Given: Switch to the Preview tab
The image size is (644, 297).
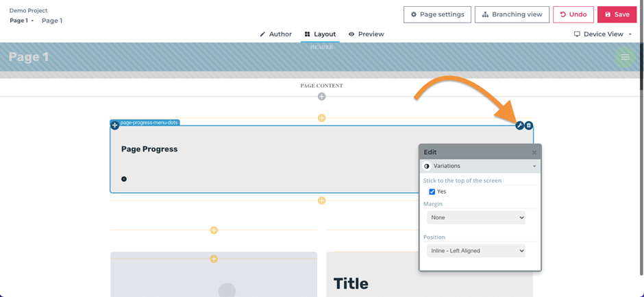Looking at the screenshot, I should point(366,34).
